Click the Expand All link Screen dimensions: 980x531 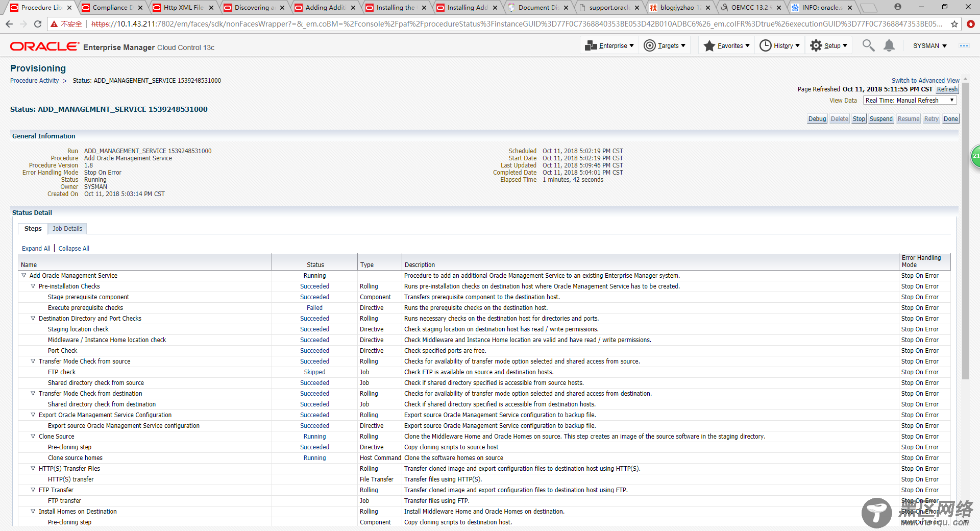36,249
